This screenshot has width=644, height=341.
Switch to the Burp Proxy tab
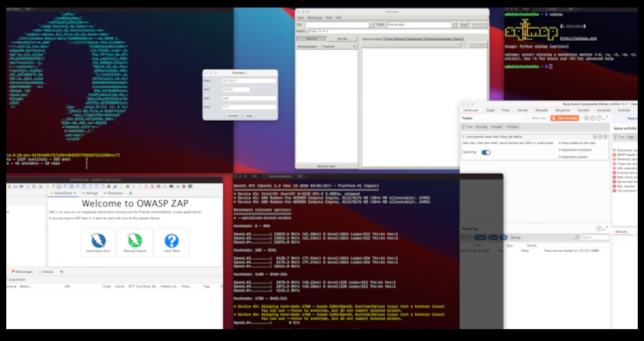pos(506,109)
